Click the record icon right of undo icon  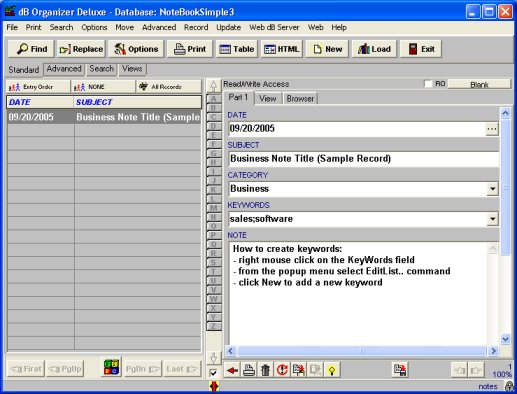coord(299,370)
